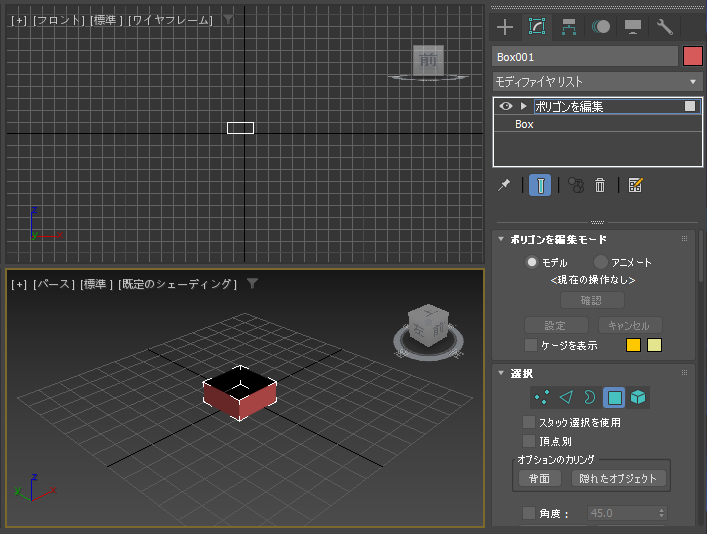Viewport: 707px width, 534px height.
Task: Click the キャンセル button
Action: coord(630,325)
